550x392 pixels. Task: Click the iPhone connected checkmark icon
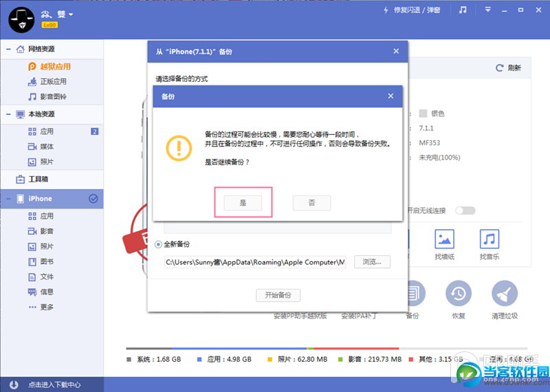click(93, 199)
